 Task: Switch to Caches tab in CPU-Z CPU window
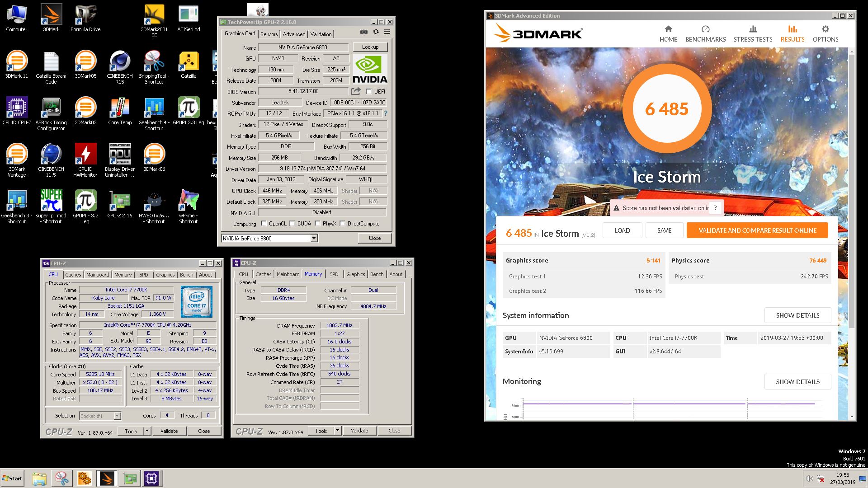tap(73, 275)
